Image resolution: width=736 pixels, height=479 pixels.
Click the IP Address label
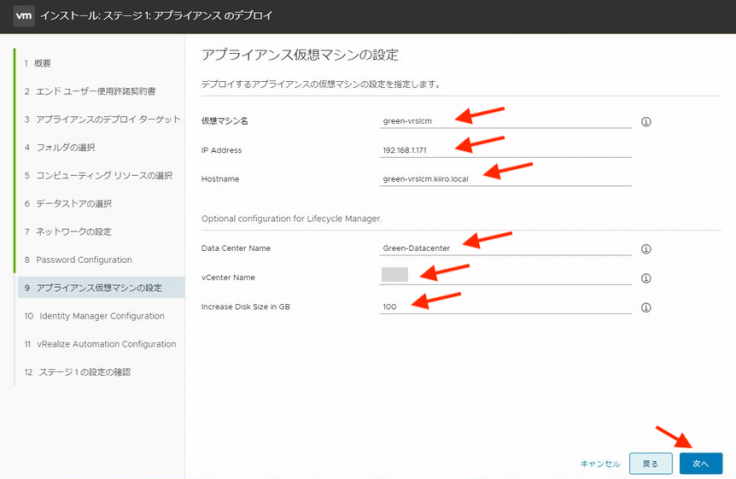click(222, 150)
